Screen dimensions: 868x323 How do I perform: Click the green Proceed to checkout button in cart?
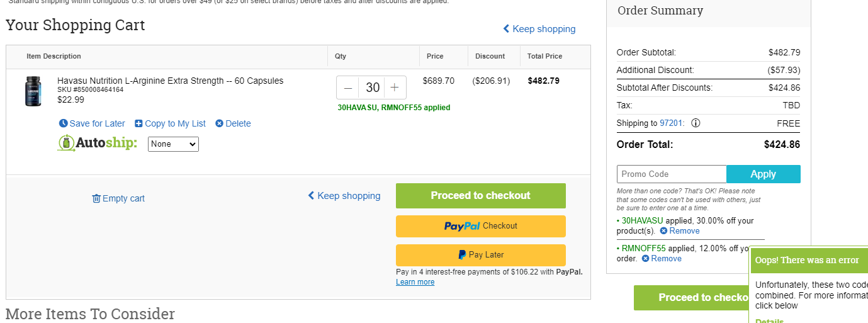(481, 196)
